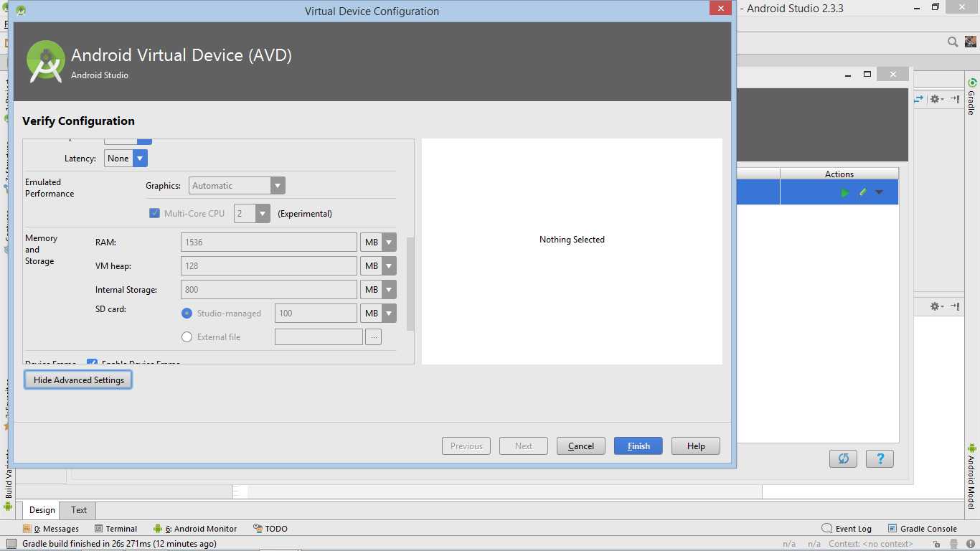Open AVD Manager help question mark button
This screenshot has height=551, width=980.
(880, 458)
